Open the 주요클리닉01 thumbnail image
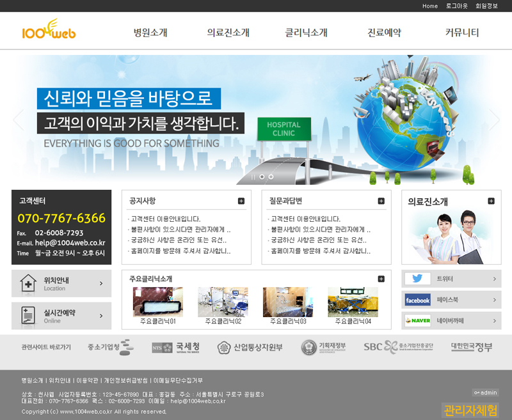This screenshot has height=420, width=512. (x=158, y=302)
